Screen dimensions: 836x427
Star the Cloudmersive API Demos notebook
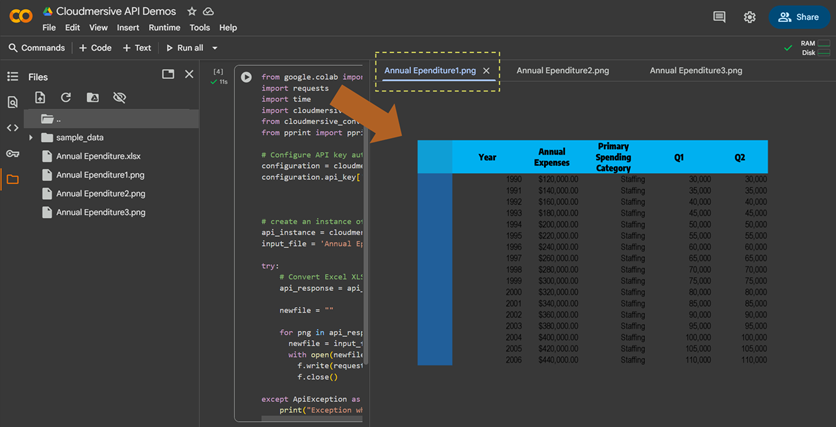click(x=192, y=11)
